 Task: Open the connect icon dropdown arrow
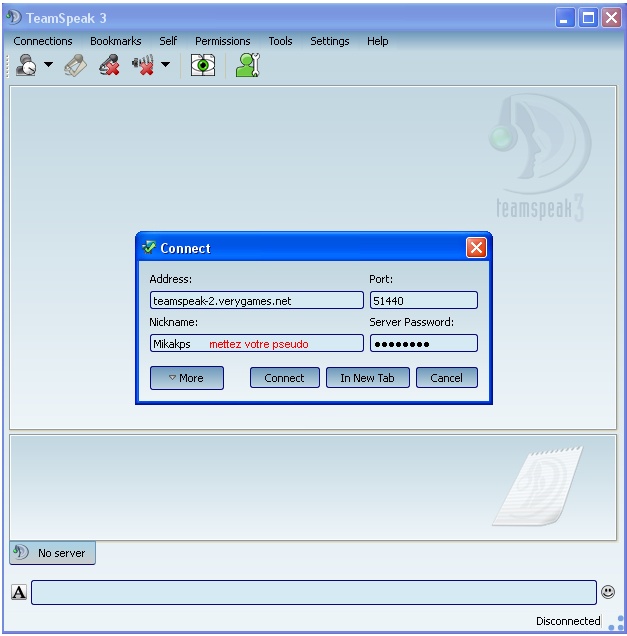(49, 64)
